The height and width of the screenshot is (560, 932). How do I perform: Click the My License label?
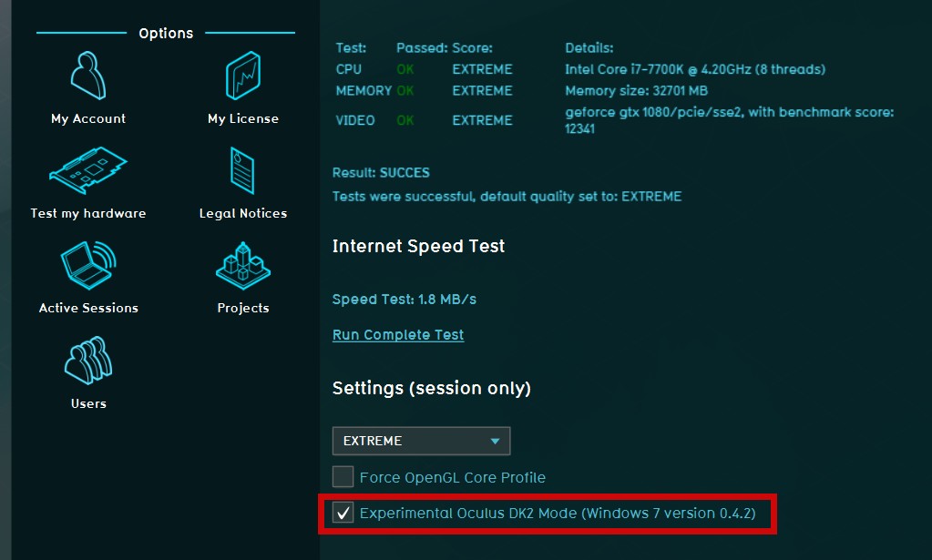pyautogui.click(x=242, y=118)
